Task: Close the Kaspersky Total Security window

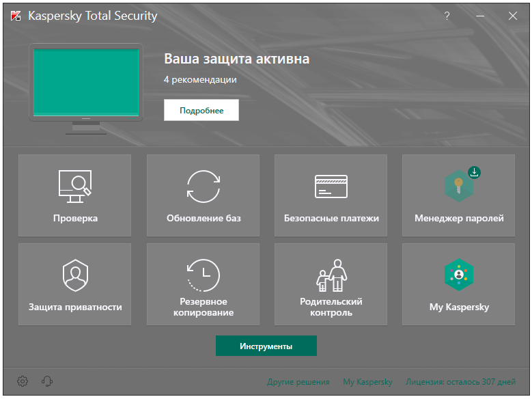Action: coord(513,16)
